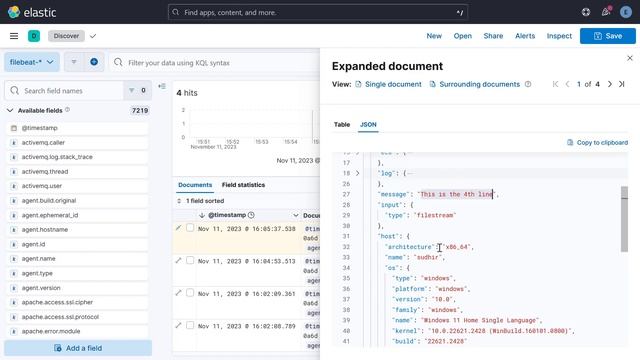Click Open in top menu
Screen dimensions: 640x360
[462, 36]
